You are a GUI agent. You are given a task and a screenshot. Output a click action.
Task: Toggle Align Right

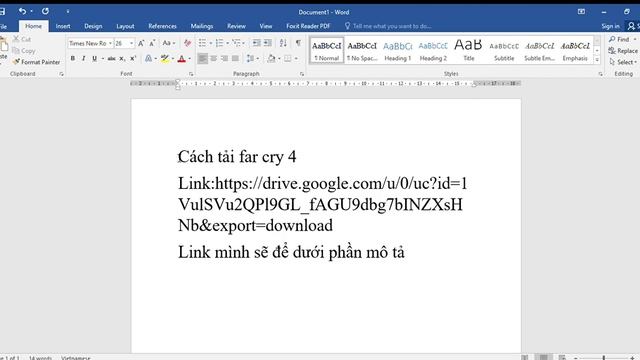tap(224, 59)
